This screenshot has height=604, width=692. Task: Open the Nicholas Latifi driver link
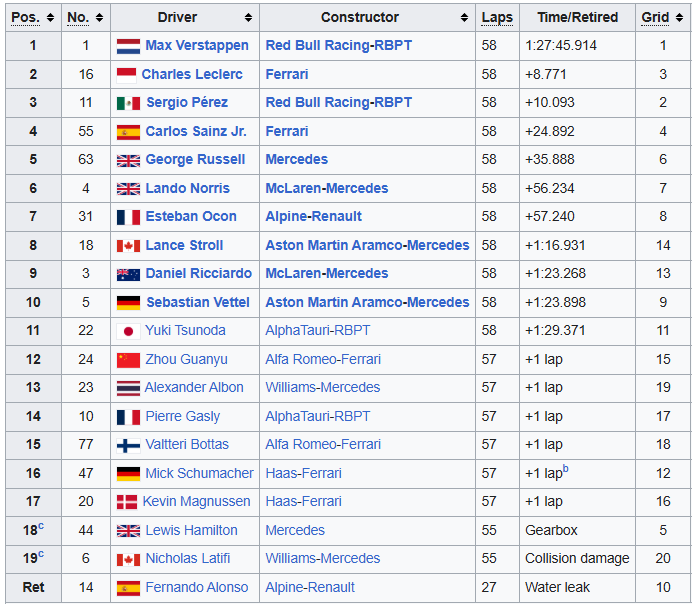(x=188, y=559)
